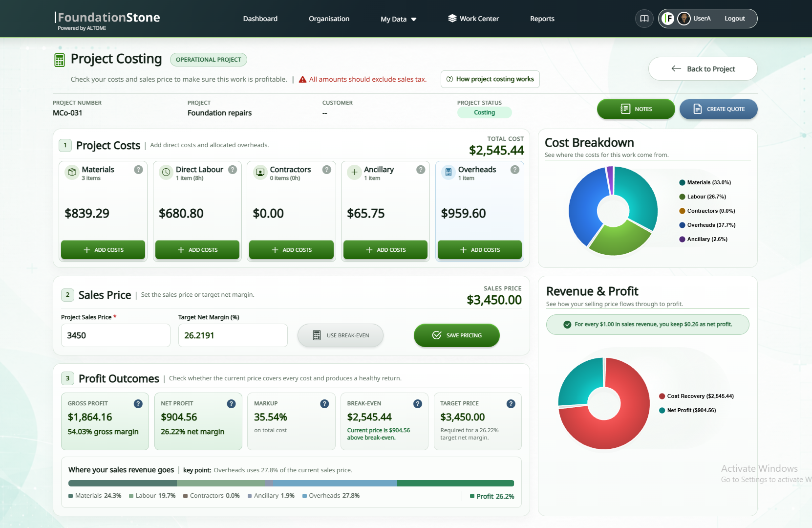Click the Ancillary plus icon
Image resolution: width=812 pixels, height=528 pixels.
355,172
